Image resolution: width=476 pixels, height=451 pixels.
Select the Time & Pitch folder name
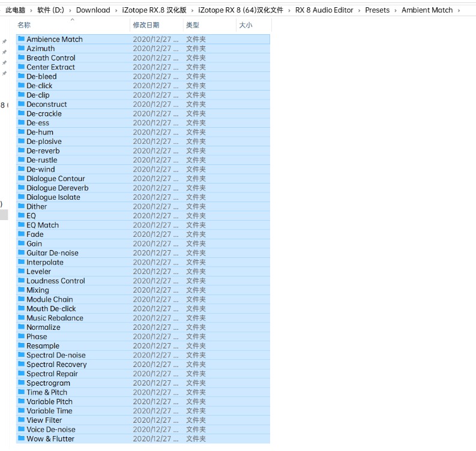(47, 392)
